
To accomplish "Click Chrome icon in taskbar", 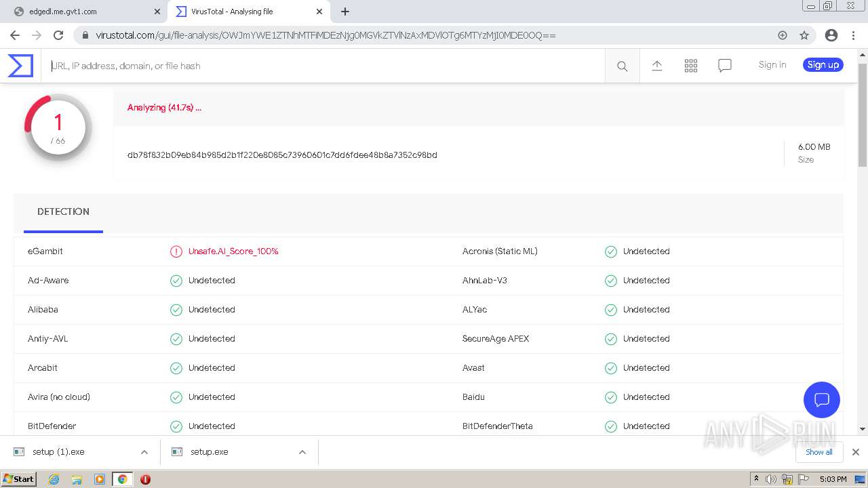I will point(122,479).
